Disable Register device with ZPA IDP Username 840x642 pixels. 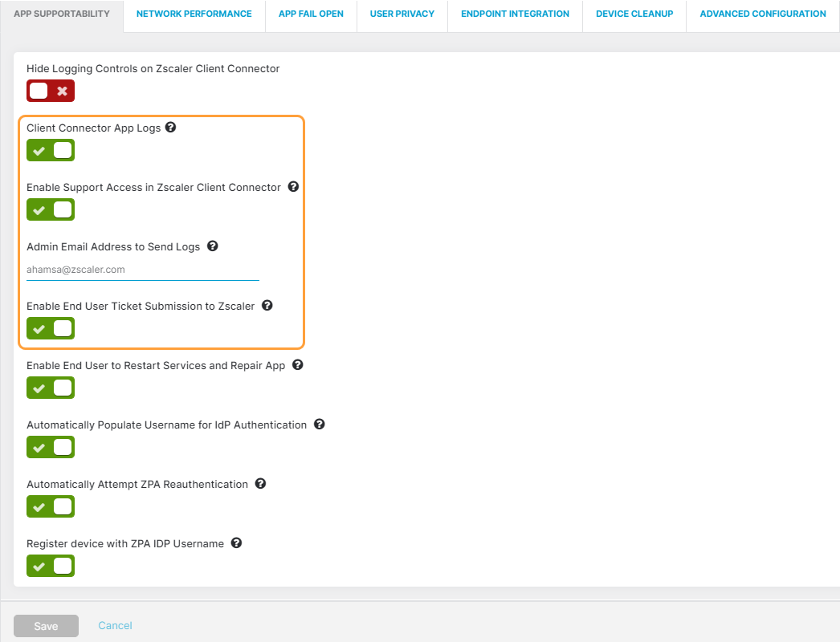click(x=51, y=566)
